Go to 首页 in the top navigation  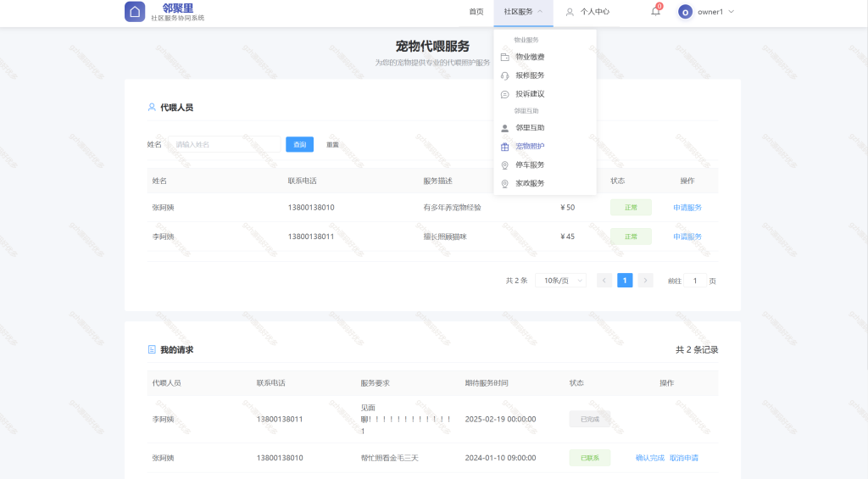[x=476, y=12]
